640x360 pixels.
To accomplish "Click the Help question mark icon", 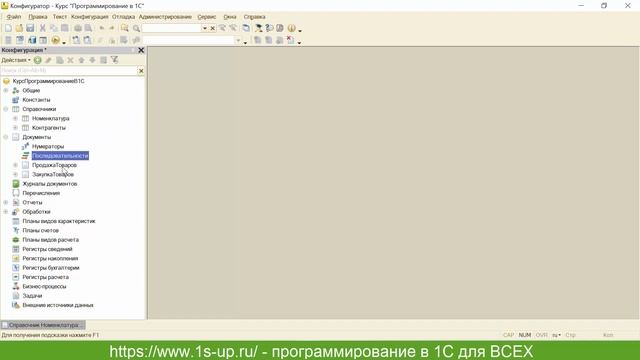I will coord(269,28).
